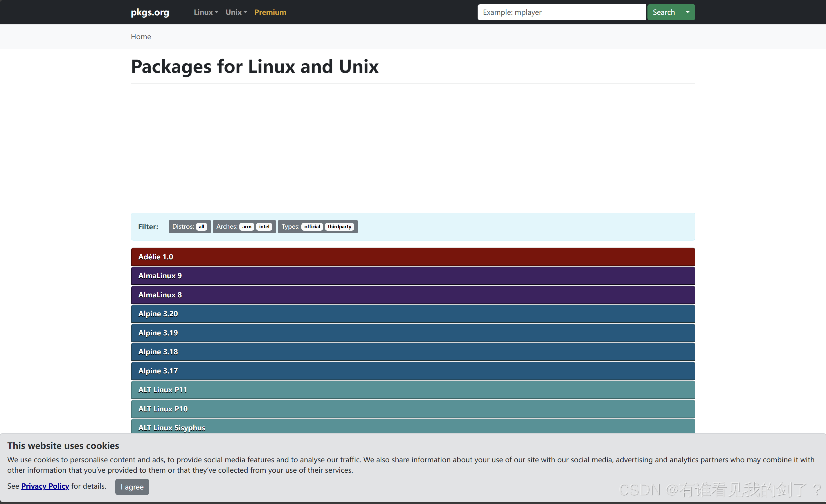Open the search options dropdown arrow
This screenshot has height=504, width=826.
(x=688, y=12)
